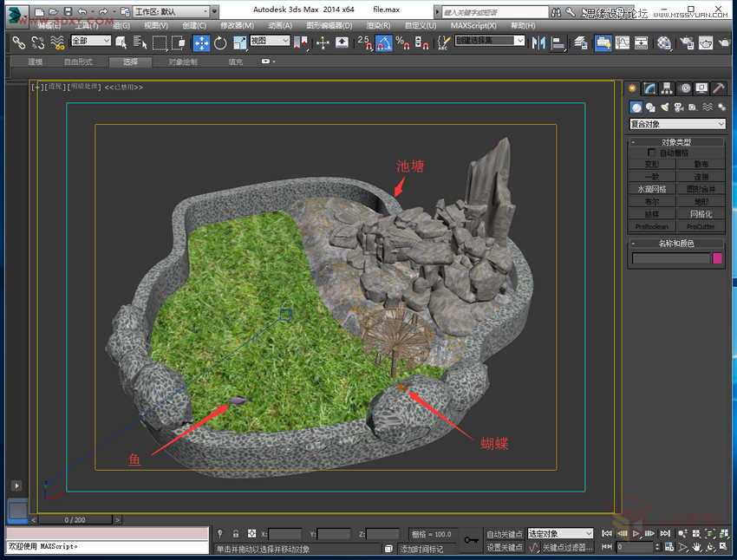
Task: Toggle 自动关键点 auto key mode
Action: click(505, 534)
